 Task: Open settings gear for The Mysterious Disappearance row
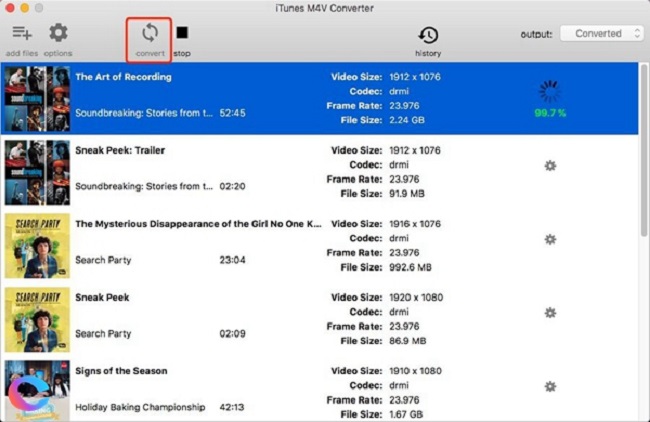pos(550,239)
